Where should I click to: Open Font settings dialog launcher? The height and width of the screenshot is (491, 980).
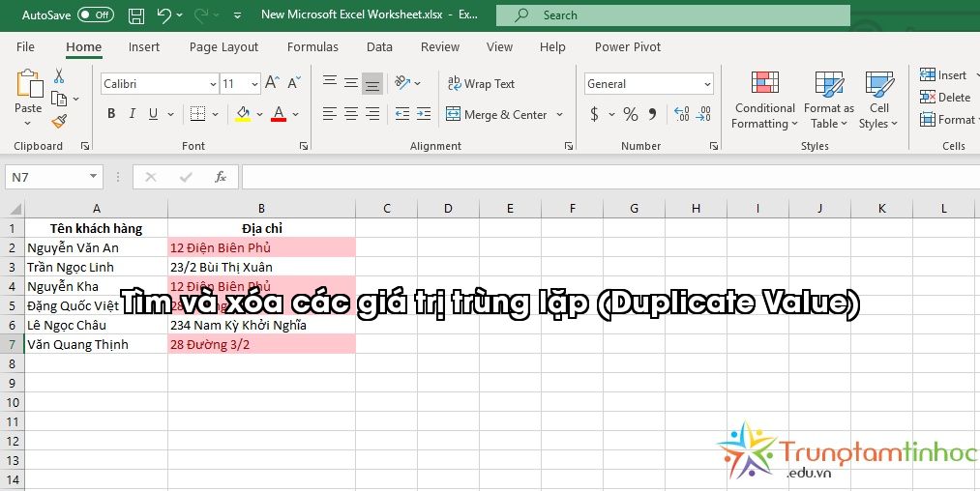[304, 146]
